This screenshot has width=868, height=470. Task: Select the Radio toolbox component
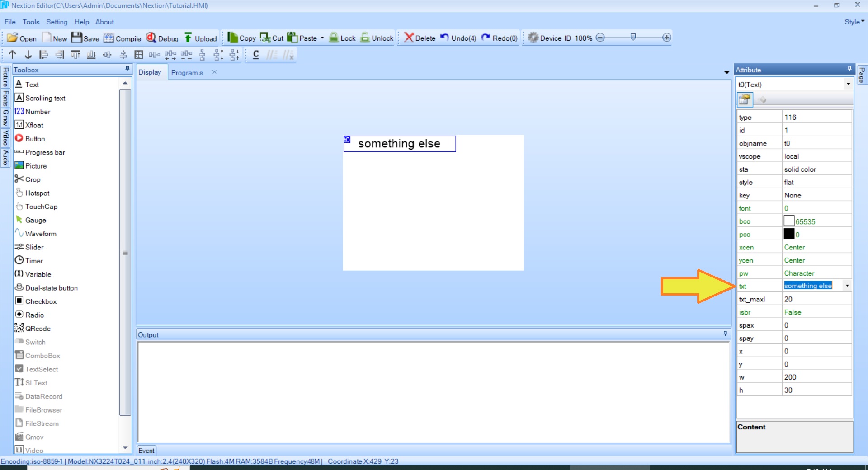pyautogui.click(x=34, y=315)
